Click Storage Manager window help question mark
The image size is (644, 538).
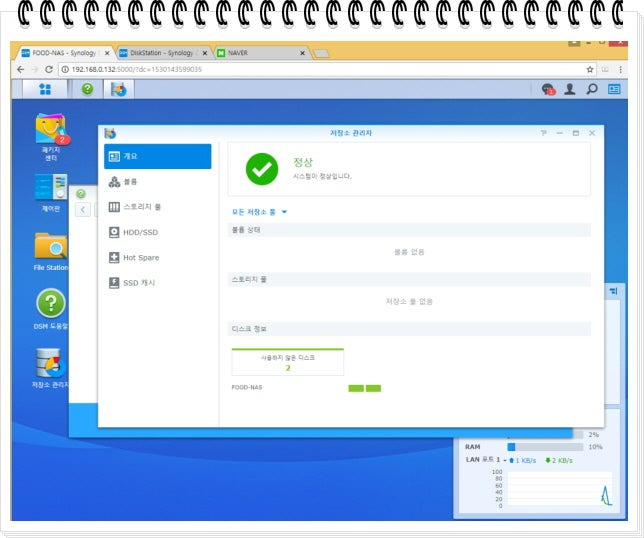(x=543, y=133)
